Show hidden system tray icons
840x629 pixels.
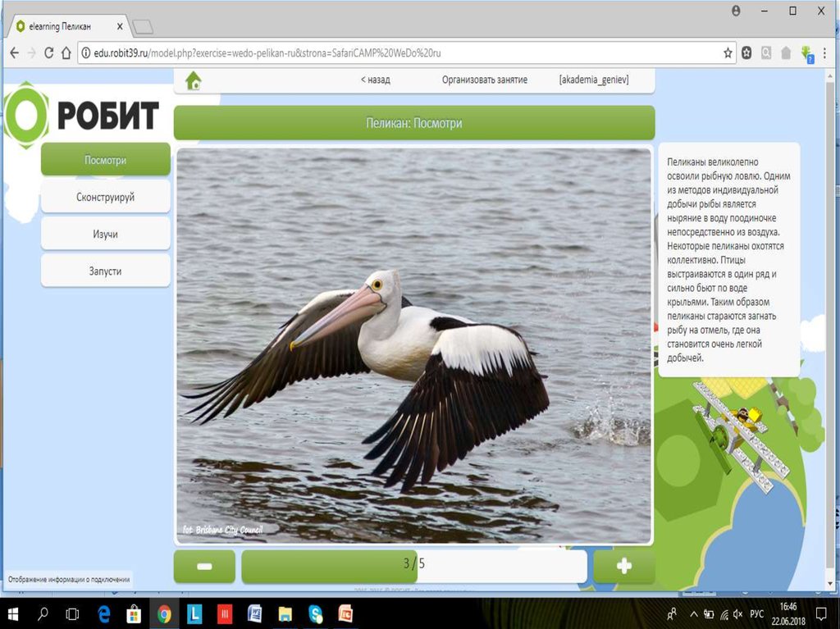693,613
